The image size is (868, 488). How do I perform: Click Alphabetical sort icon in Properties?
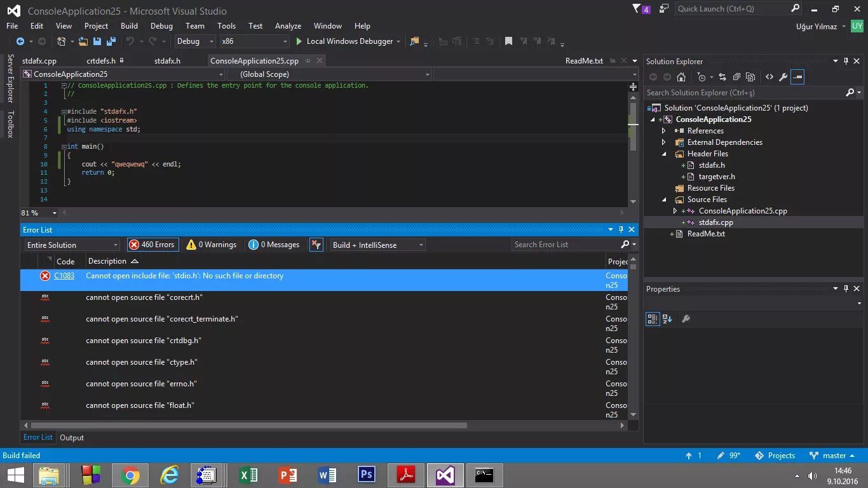point(667,319)
